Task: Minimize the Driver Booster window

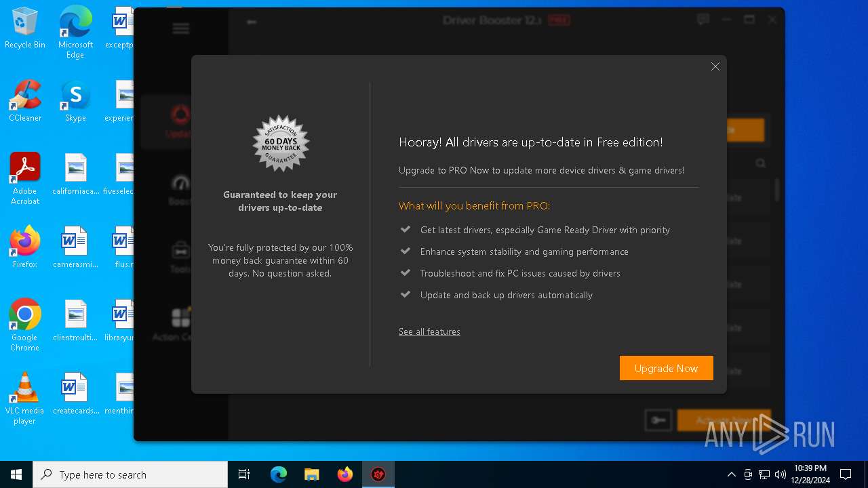Action: (x=726, y=20)
